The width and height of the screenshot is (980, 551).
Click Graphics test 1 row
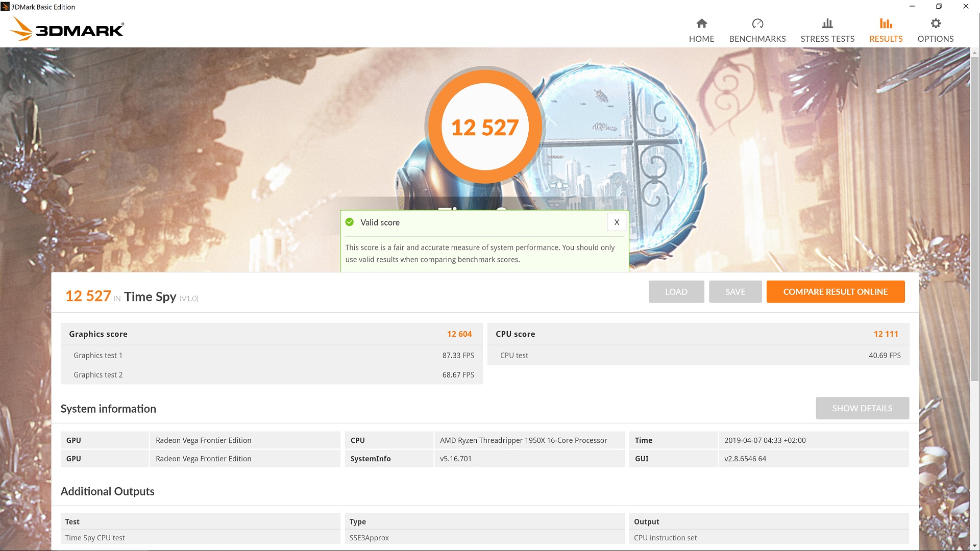pyautogui.click(x=272, y=355)
